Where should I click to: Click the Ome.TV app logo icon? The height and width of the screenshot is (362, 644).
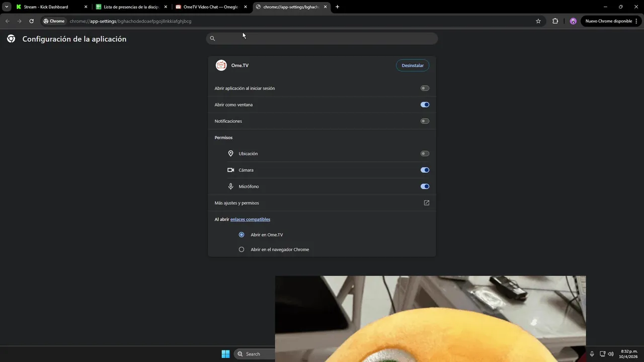[x=221, y=65]
